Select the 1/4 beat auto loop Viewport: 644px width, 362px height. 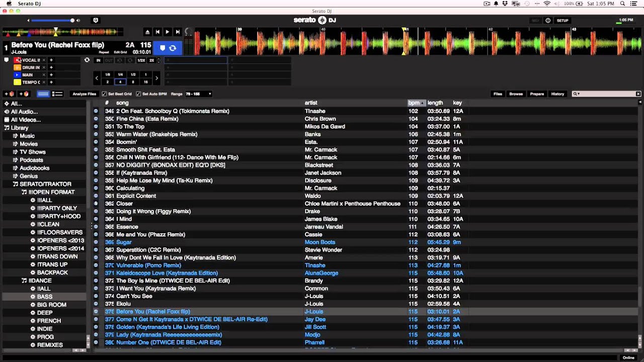[120, 74]
